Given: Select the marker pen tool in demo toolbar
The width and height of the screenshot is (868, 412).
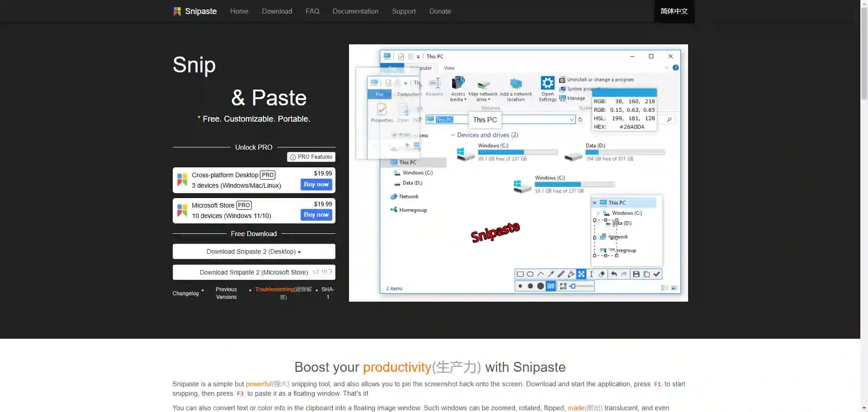Looking at the screenshot, I should pos(571,274).
